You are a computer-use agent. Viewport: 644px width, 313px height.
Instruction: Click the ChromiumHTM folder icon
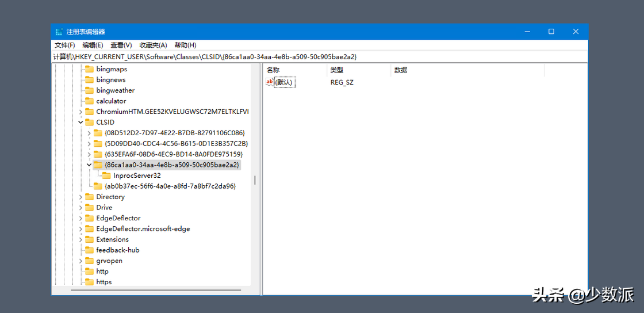click(89, 112)
